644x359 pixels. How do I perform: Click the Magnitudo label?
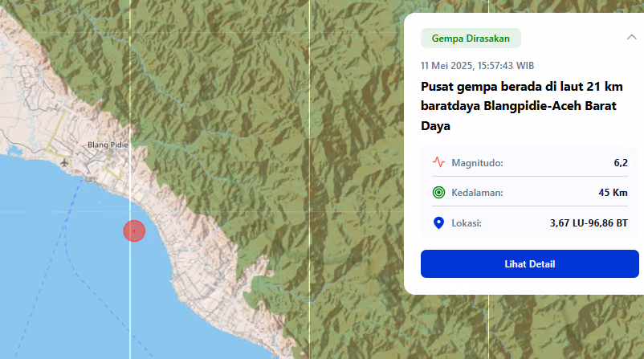[x=477, y=163]
